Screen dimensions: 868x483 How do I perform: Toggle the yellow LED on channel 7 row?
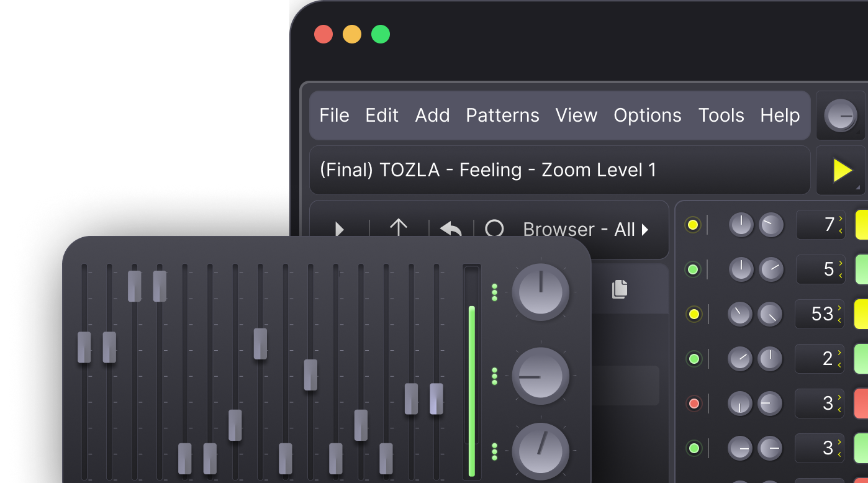pos(693,225)
